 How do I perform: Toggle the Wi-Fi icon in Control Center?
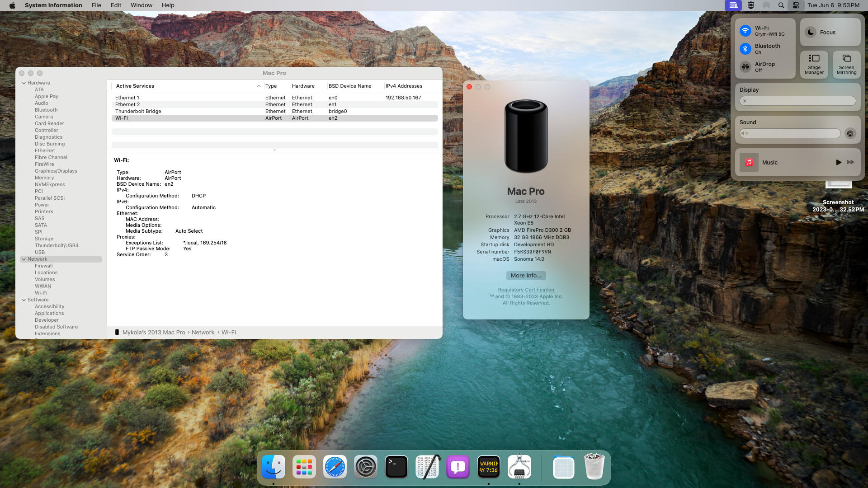point(745,31)
